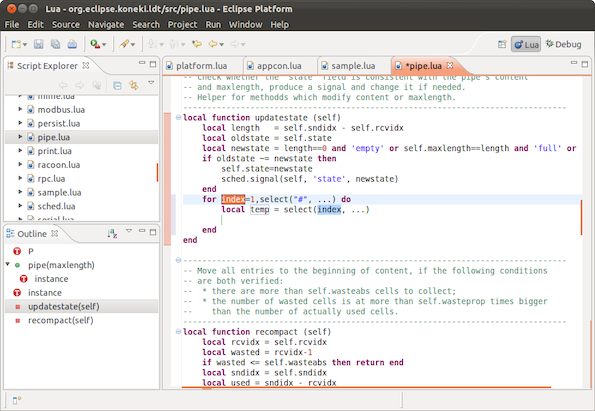The width and height of the screenshot is (595, 411).
Task: Open the Run configurations dropdown arrow
Action: pyautogui.click(x=104, y=45)
